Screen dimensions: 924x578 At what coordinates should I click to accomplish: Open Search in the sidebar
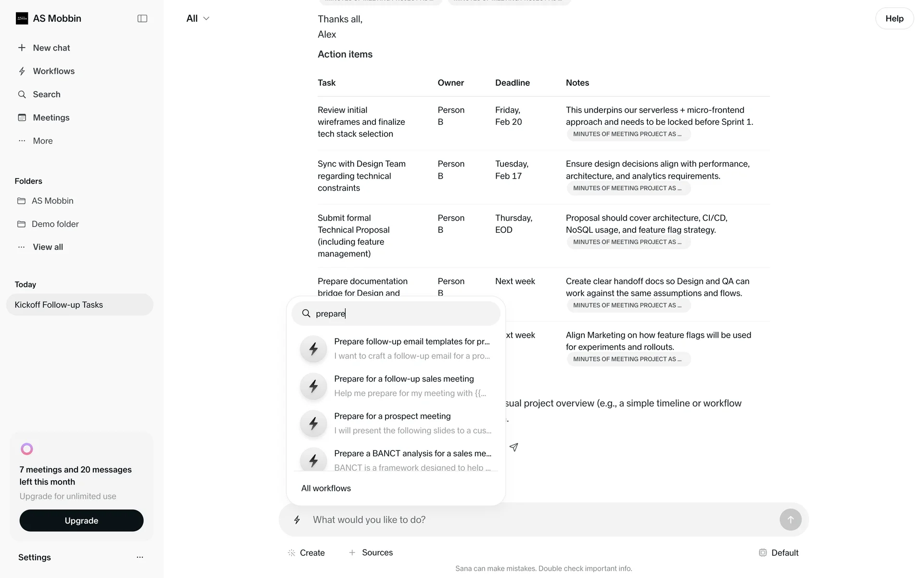[46, 94]
